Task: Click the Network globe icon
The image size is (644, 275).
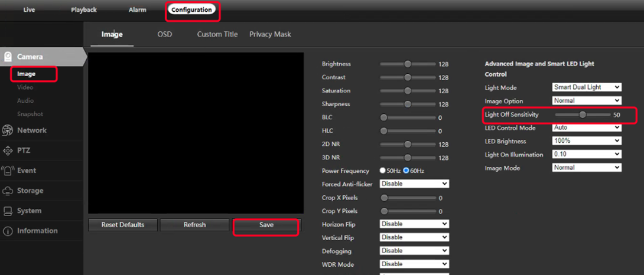Action: 8,130
